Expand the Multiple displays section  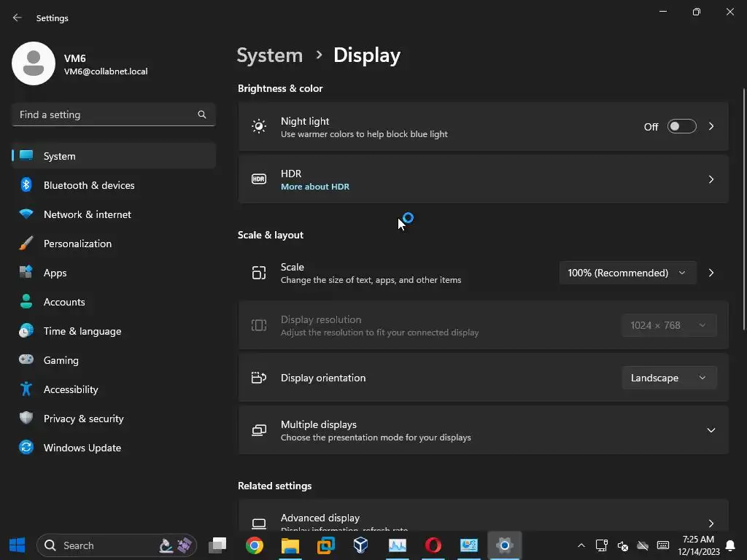[x=711, y=430]
